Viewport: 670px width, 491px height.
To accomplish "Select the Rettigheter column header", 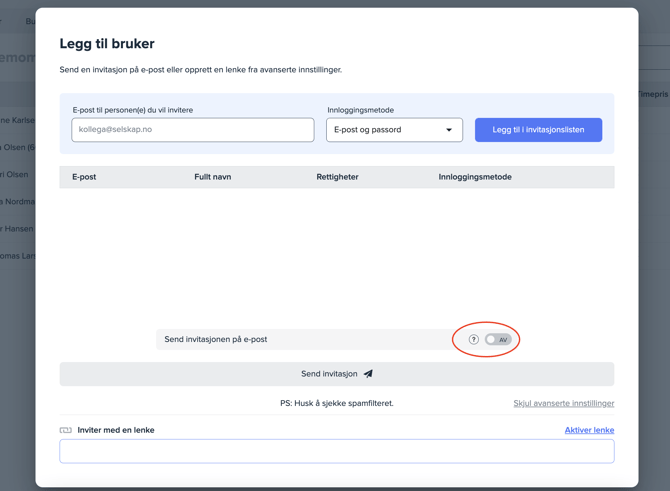I will tap(337, 177).
